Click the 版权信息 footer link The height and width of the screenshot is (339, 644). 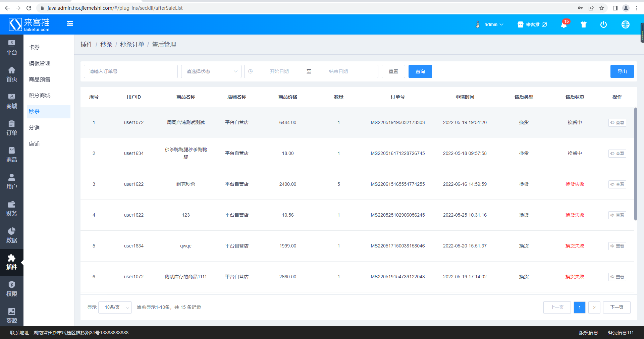588,333
